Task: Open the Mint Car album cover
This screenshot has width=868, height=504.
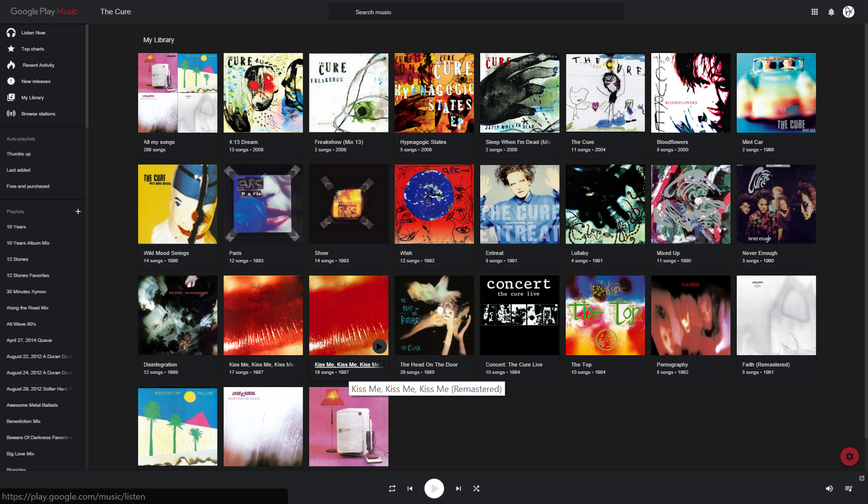Action: pyautogui.click(x=776, y=93)
